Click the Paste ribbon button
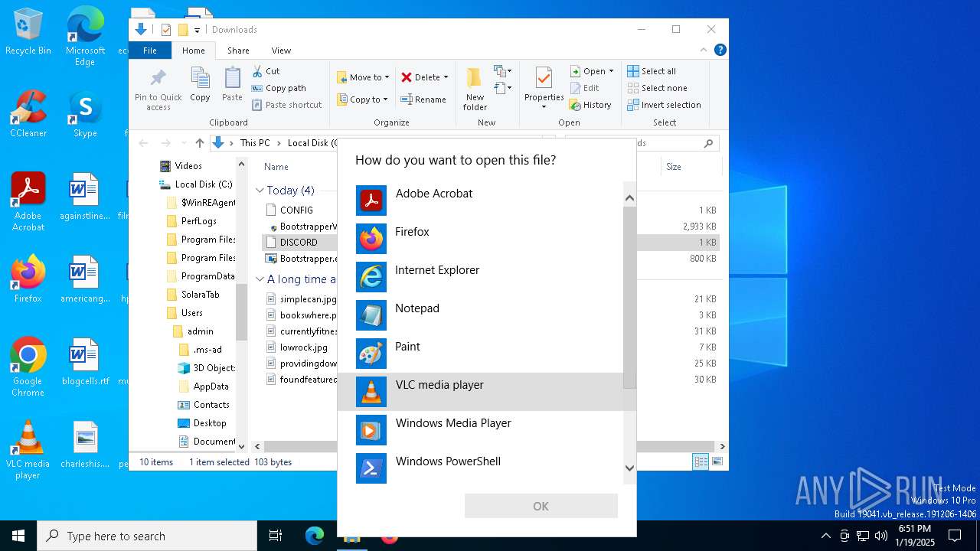Image resolution: width=980 pixels, height=551 pixels. pos(232,84)
